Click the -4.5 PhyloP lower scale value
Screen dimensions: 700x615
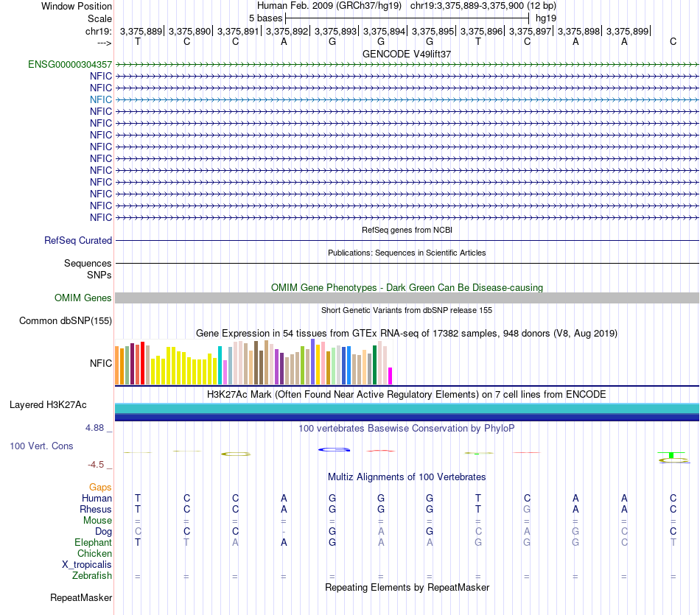[x=96, y=465]
